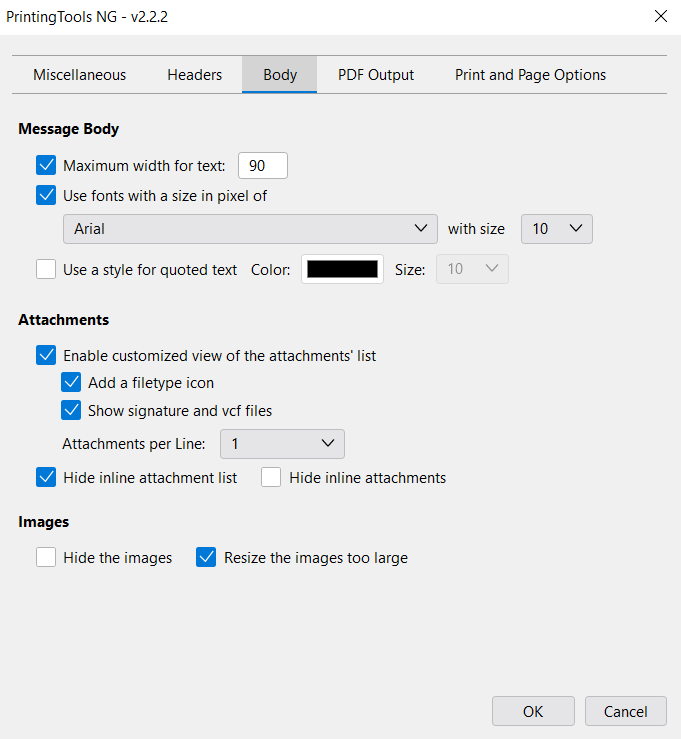This screenshot has width=681, height=739.
Task: Click the Cancel button
Action: pos(625,711)
